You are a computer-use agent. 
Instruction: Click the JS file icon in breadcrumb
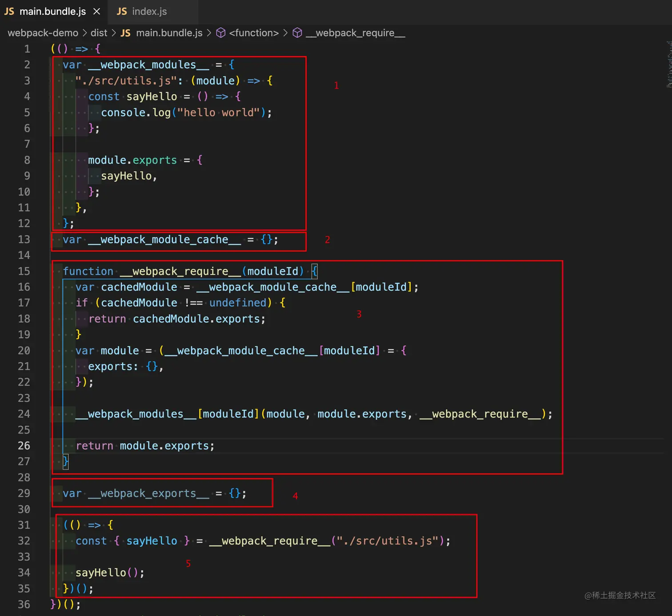coord(126,33)
